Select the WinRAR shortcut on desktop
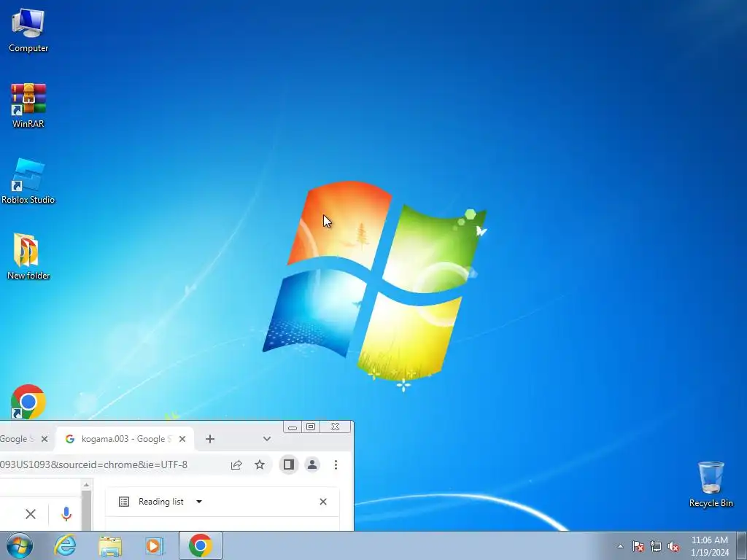 pos(28,105)
